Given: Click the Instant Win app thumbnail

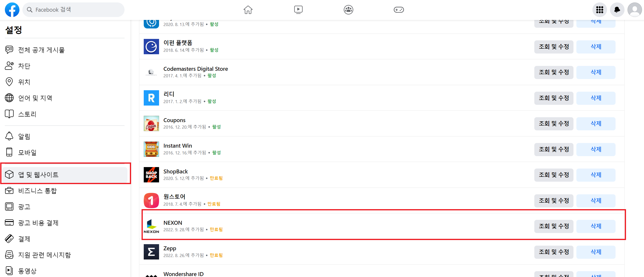Looking at the screenshot, I should click(151, 149).
